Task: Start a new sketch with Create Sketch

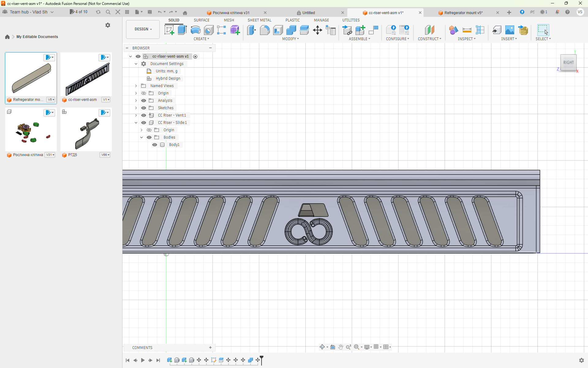Action: click(169, 30)
